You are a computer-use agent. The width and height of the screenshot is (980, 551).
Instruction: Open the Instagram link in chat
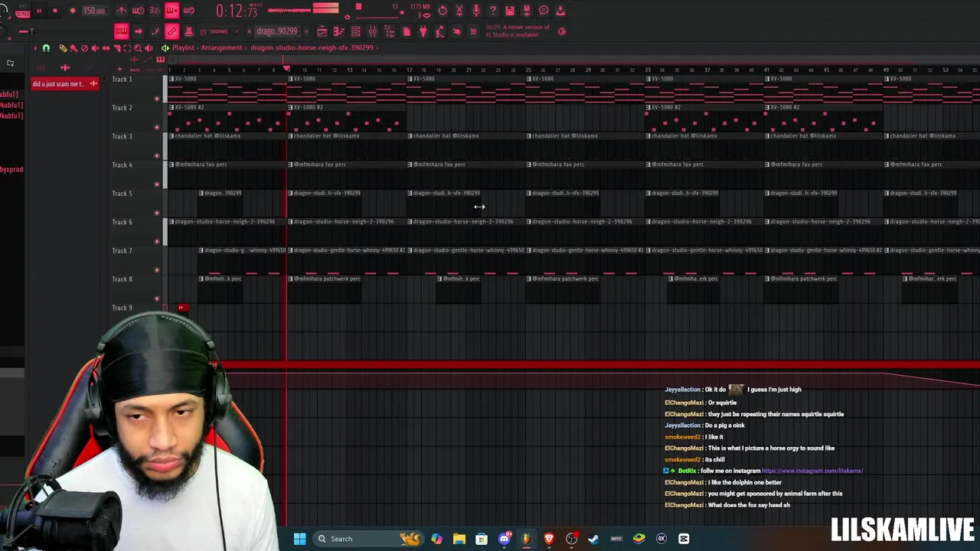point(812,471)
